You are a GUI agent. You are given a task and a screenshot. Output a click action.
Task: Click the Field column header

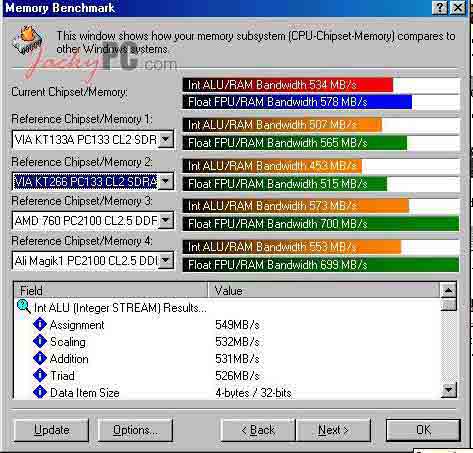tap(111, 290)
